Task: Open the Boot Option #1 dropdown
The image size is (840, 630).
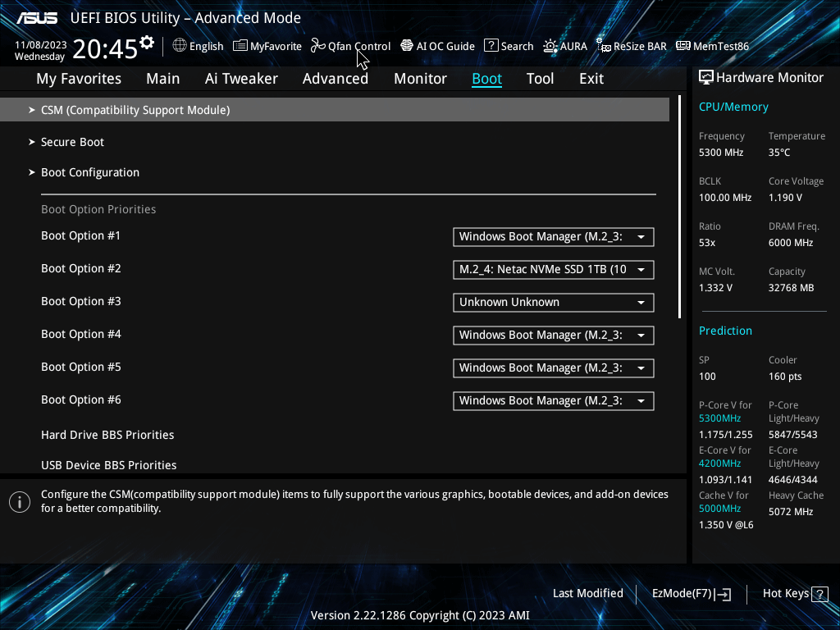Action: [554, 237]
